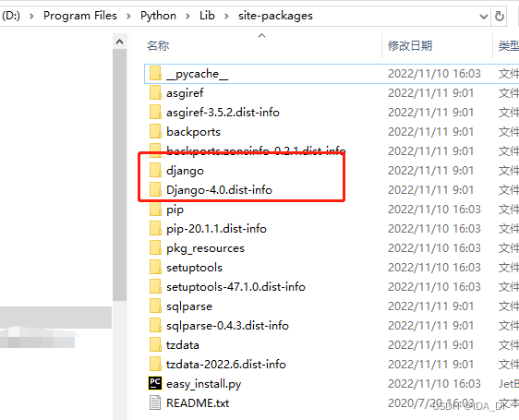The height and width of the screenshot is (420, 519).
Task: Expand the chevron after Program Files
Action: click(x=128, y=16)
